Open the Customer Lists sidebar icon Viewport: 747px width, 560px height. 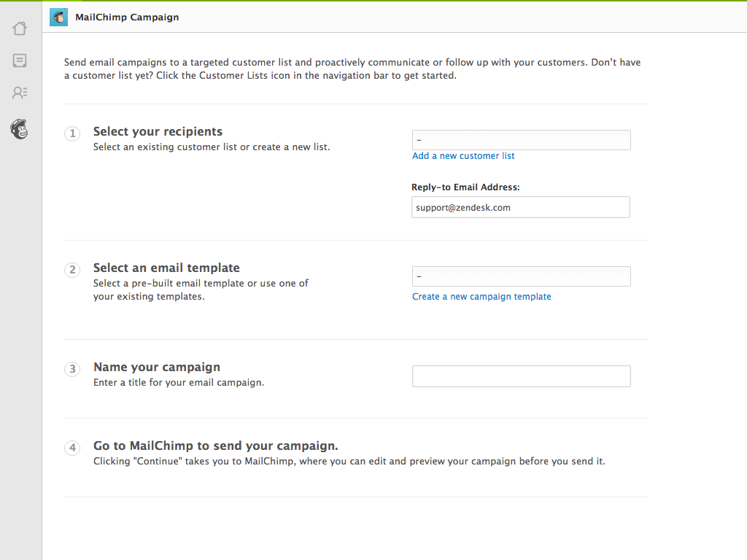pos(20,93)
